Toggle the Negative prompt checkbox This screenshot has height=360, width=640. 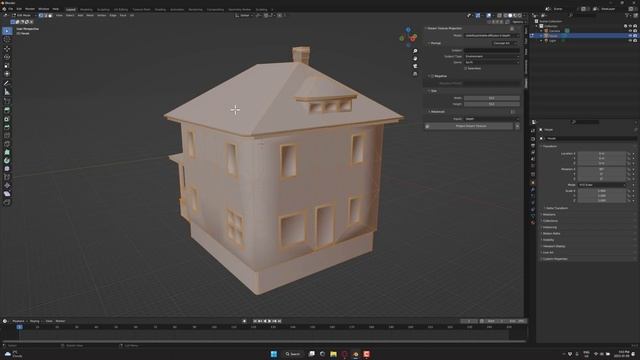[x=433, y=76]
